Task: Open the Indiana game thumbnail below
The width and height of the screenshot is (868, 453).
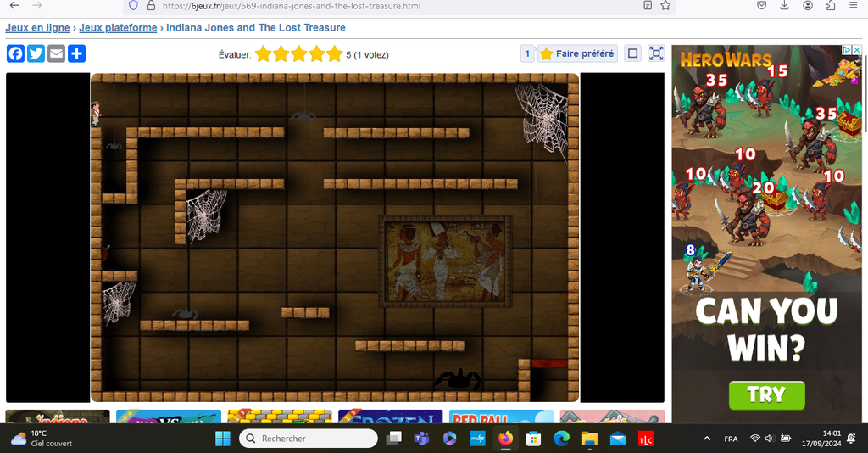Action: click(x=58, y=417)
